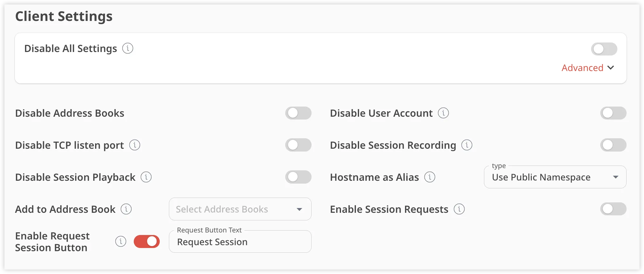
Task: Switch on the Disable User Account toggle
Action: point(613,113)
